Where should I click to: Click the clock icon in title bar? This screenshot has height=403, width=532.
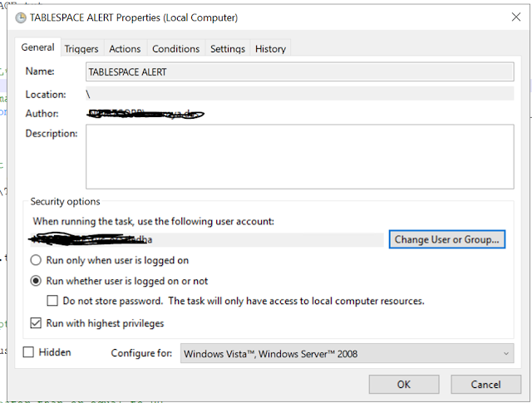(x=20, y=17)
